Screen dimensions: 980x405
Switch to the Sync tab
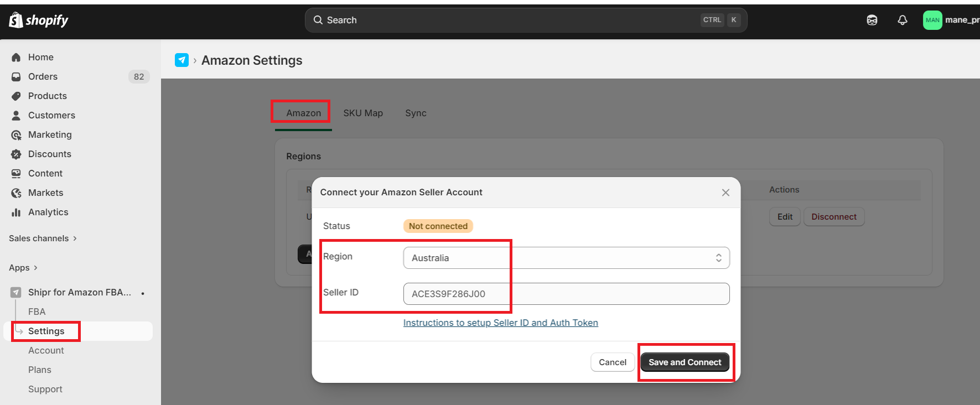pyautogui.click(x=416, y=113)
